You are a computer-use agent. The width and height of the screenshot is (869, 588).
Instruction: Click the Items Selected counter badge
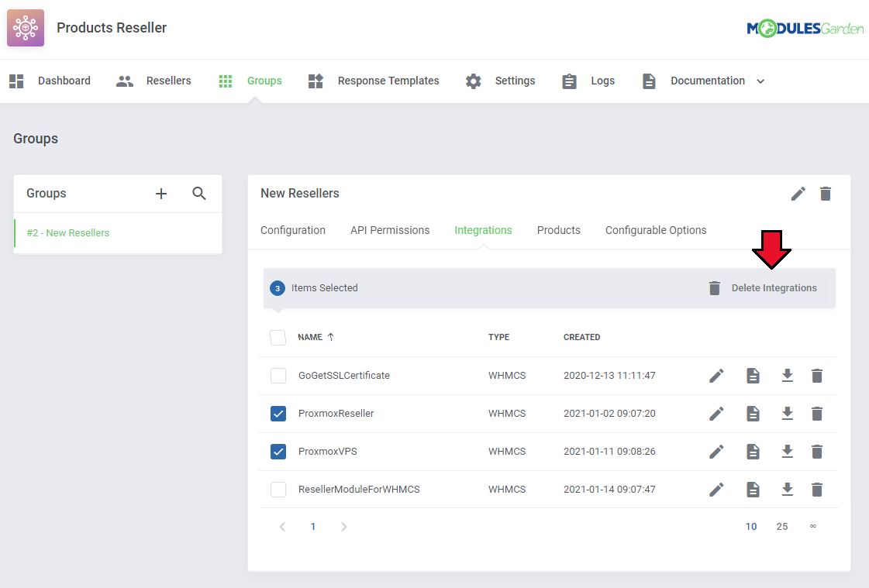[278, 288]
